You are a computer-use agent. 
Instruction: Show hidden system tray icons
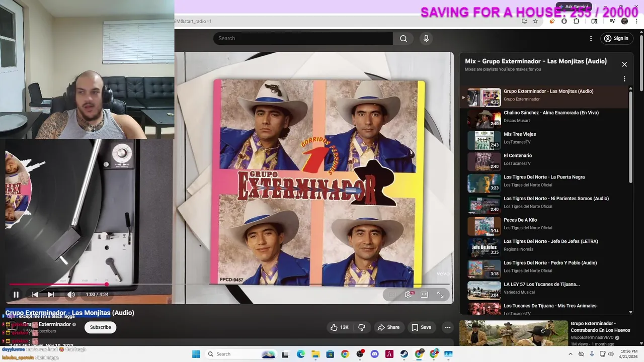pos(570,354)
